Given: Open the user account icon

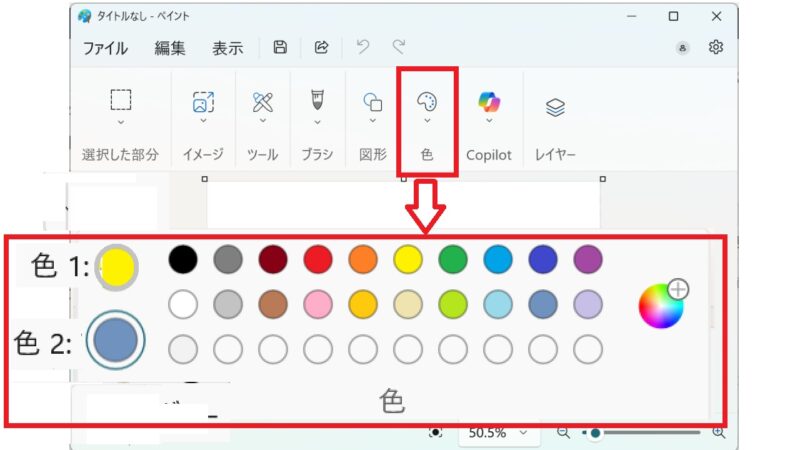Looking at the screenshot, I should pos(682,48).
